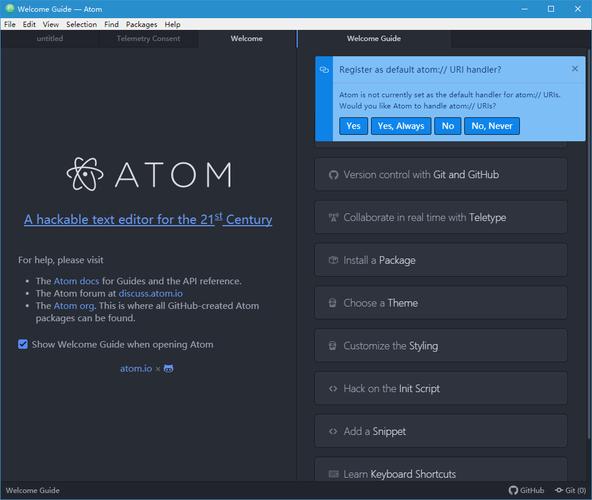
Task: Select the Welcome Guide tab
Action: (x=374, y=39)
